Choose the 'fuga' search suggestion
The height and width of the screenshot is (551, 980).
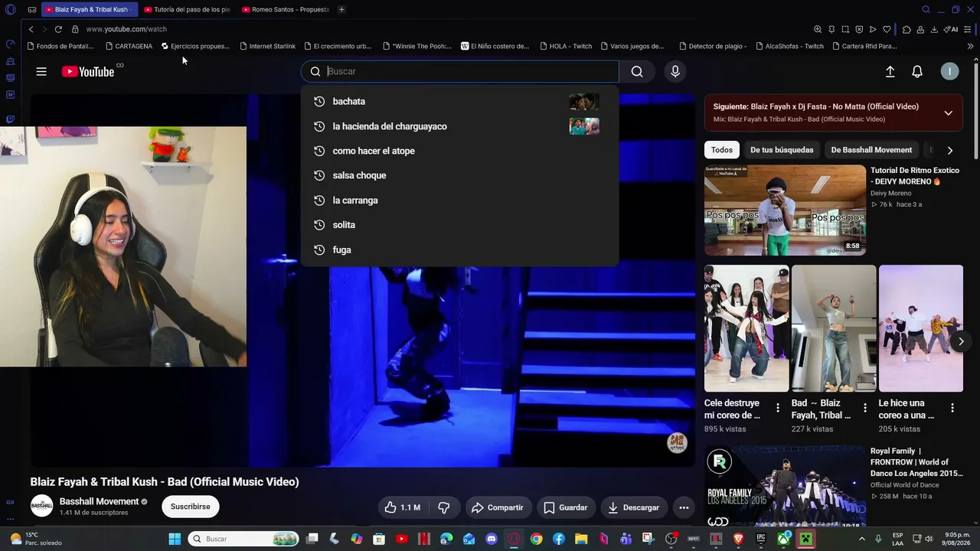[x=459, y=249]
